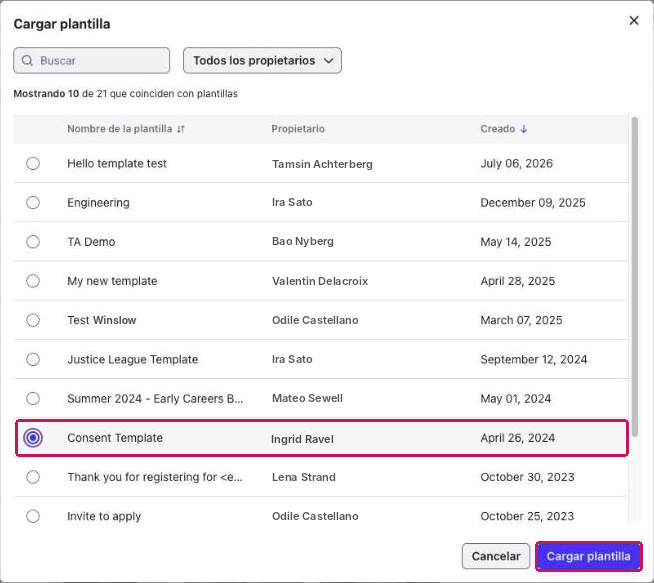Click the date 'April 28, 2025'
The width and height of the screenshot is (654, 583).
click(518, 281)
